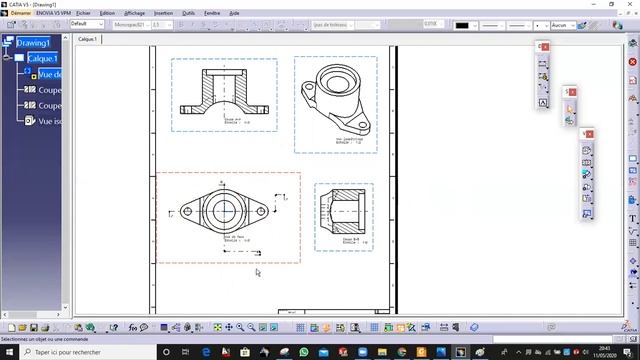Open the Fichier menu

click(83, 13)
